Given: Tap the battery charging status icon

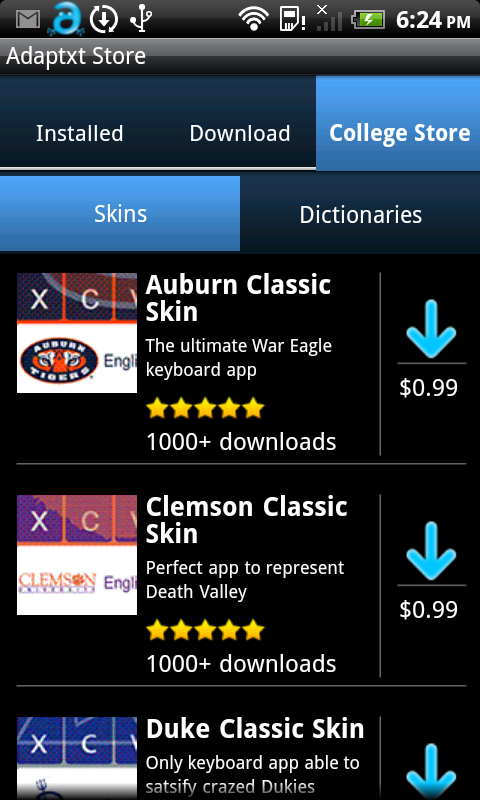Looking at the screenshot, I should click(x=370, y=20).
